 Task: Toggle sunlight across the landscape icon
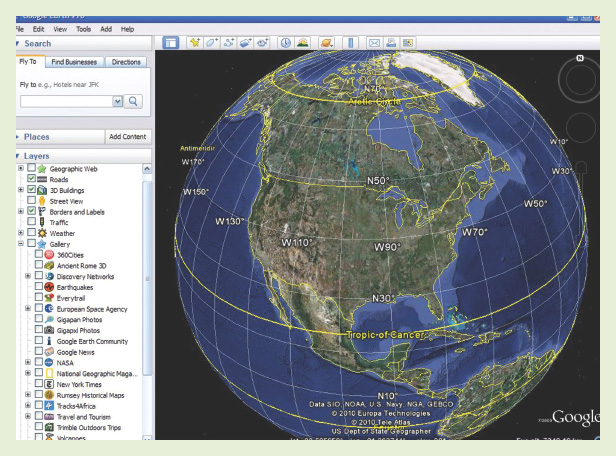click(x=302, y=43)
